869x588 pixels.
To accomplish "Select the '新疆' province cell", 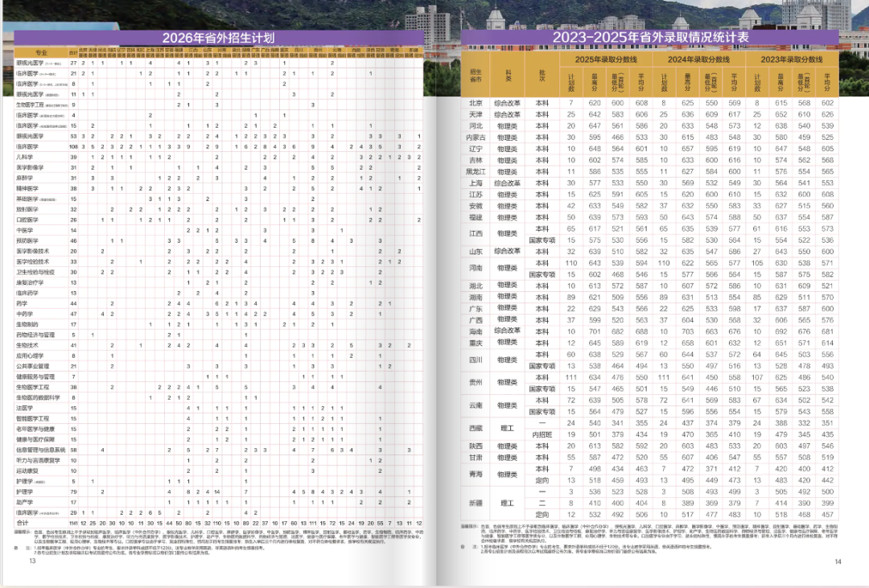I will click(476, 504).
